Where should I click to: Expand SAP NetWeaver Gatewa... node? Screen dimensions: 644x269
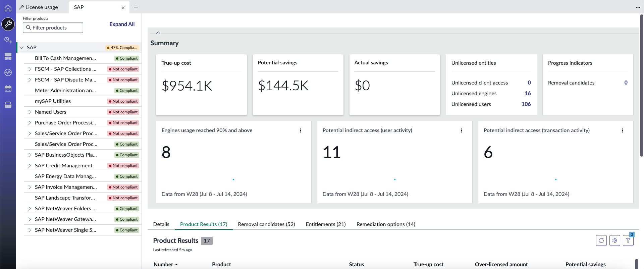[x=30, y=219]
